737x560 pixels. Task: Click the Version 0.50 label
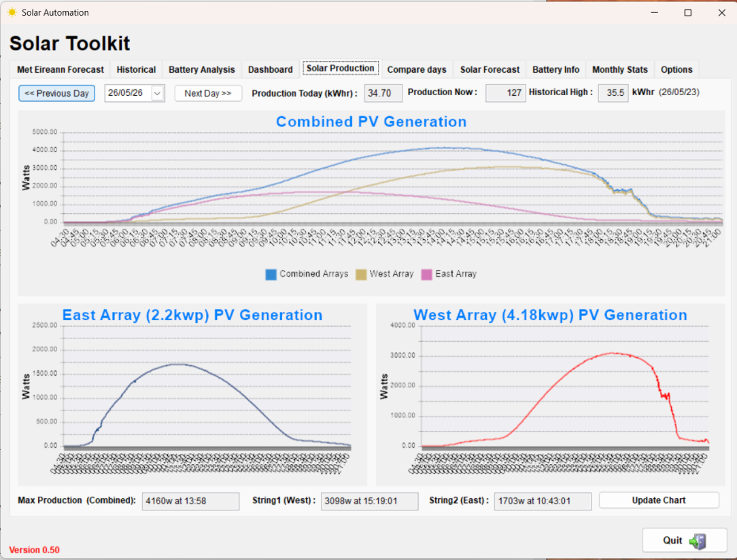pyautogui.click(x=34, y=550)
